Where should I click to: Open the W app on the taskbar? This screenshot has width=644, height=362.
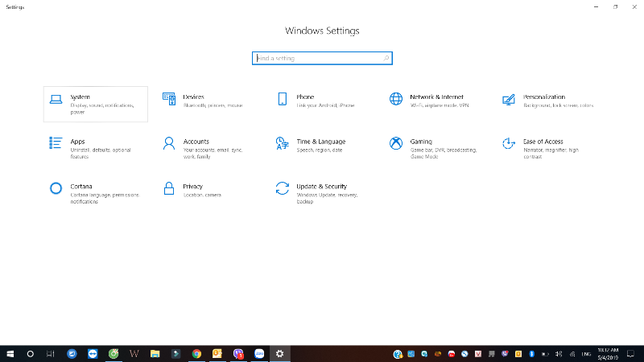click(134, 354)
